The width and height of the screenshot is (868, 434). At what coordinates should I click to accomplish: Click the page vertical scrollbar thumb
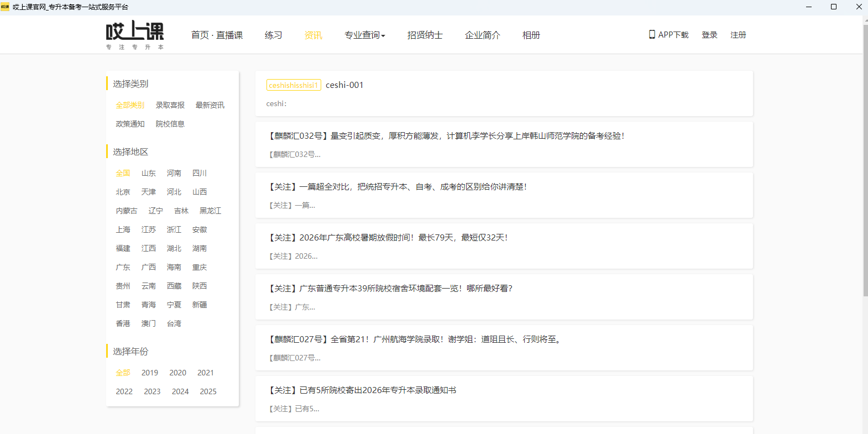pos(865,160)
